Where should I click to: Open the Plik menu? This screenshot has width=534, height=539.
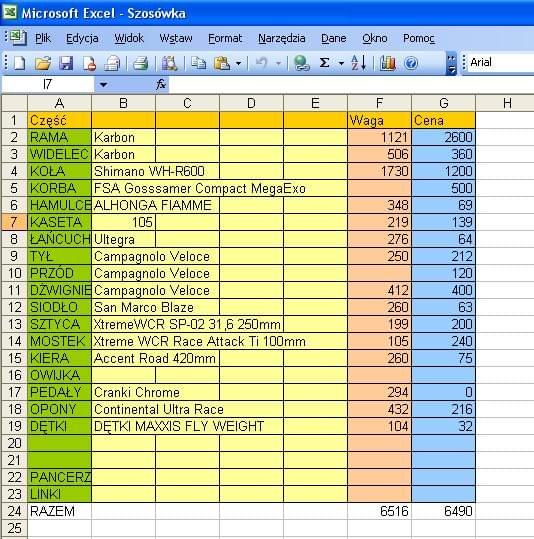click(x=43, y=38)
